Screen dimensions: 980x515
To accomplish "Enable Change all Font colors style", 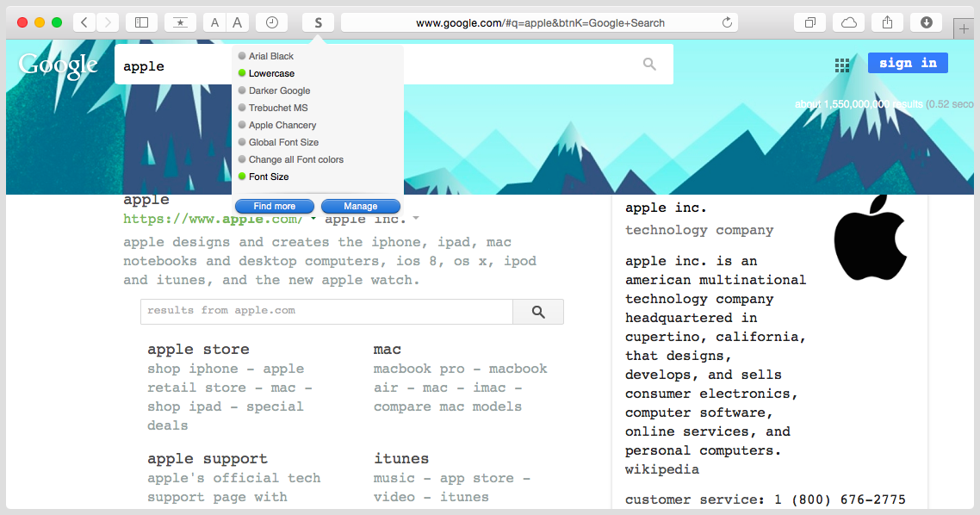I will coord(290,159).
